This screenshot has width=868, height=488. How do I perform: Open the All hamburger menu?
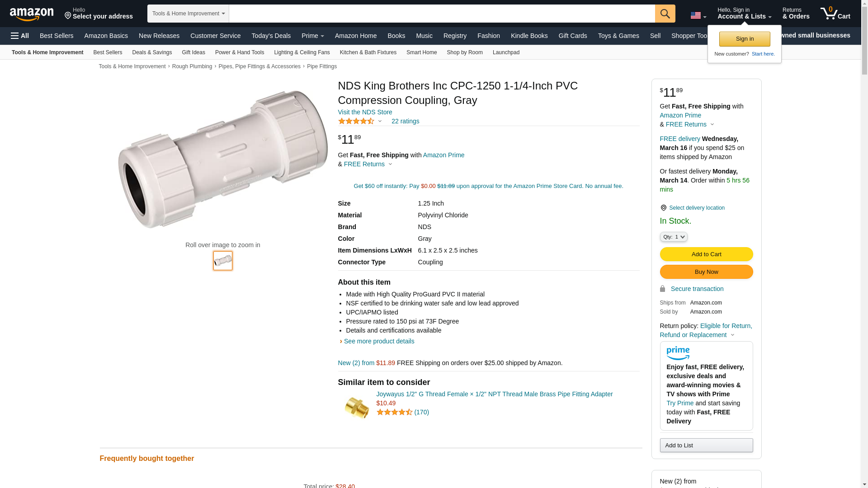[x=20, y=36]
